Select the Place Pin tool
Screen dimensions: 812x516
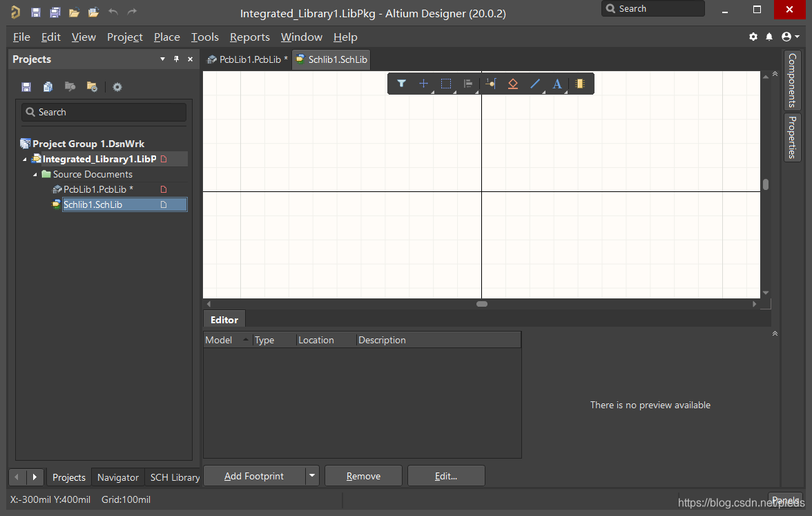pos(490,84)
